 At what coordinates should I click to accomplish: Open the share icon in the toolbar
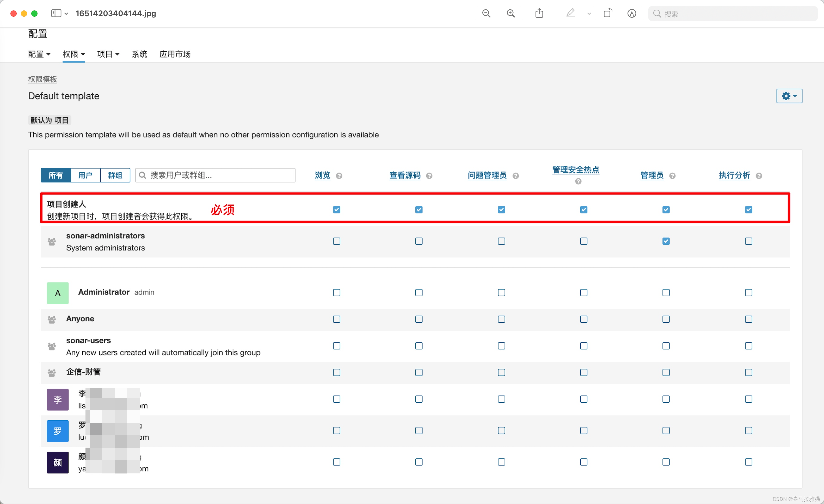pyautogui.click(x=539, y=13)
